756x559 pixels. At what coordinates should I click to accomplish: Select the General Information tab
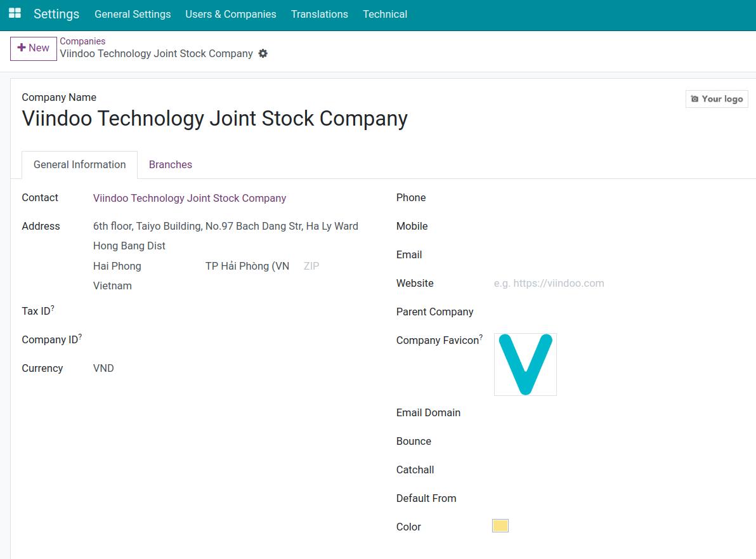[79, 164]
